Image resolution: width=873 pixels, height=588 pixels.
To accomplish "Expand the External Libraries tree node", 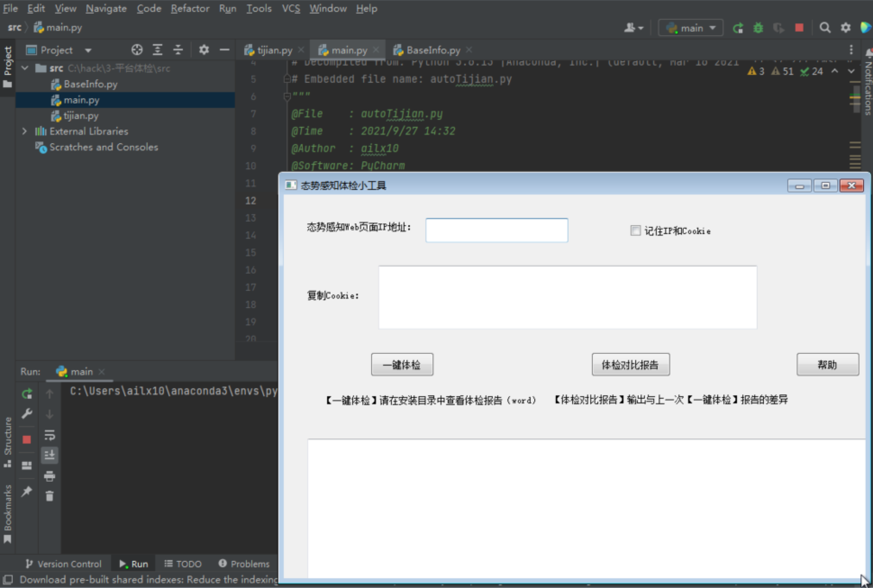I will pyautogui.click(x=24, y=131).
